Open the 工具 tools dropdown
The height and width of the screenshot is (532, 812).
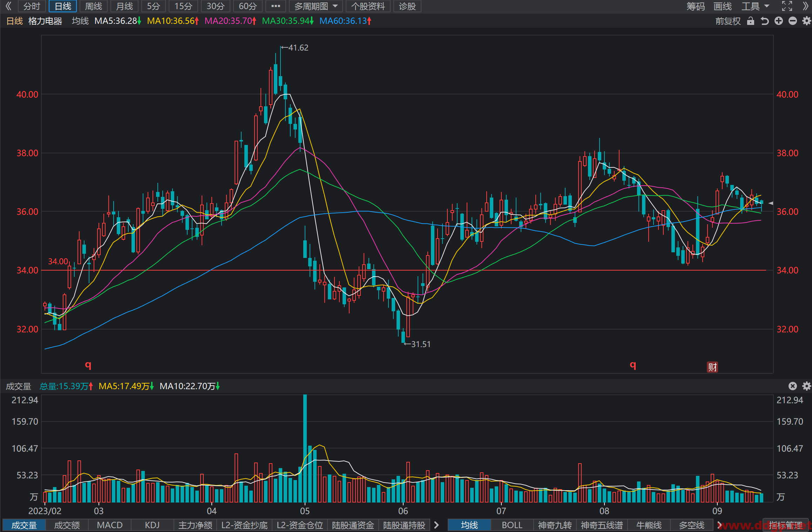(x=755, y=6)
